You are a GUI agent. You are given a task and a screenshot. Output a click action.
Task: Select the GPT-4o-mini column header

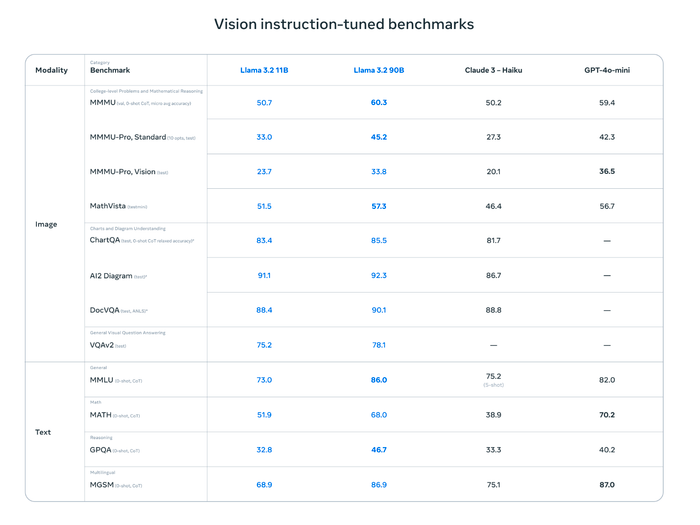point(607,70)
